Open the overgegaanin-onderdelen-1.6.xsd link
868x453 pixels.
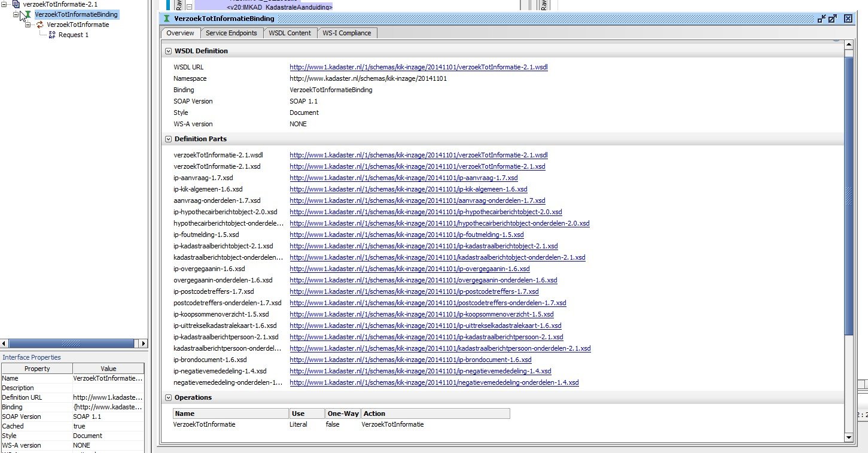point(424,280)
